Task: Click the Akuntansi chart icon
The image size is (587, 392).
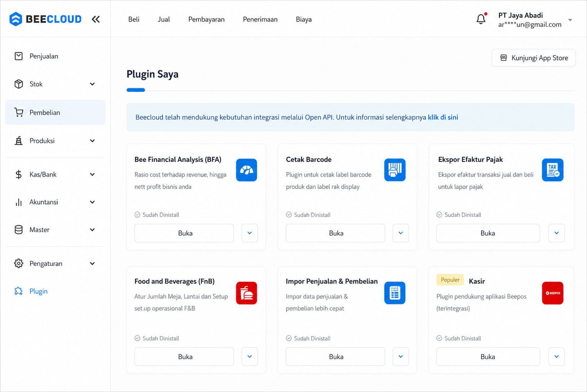Action: [x=18, y=202]
